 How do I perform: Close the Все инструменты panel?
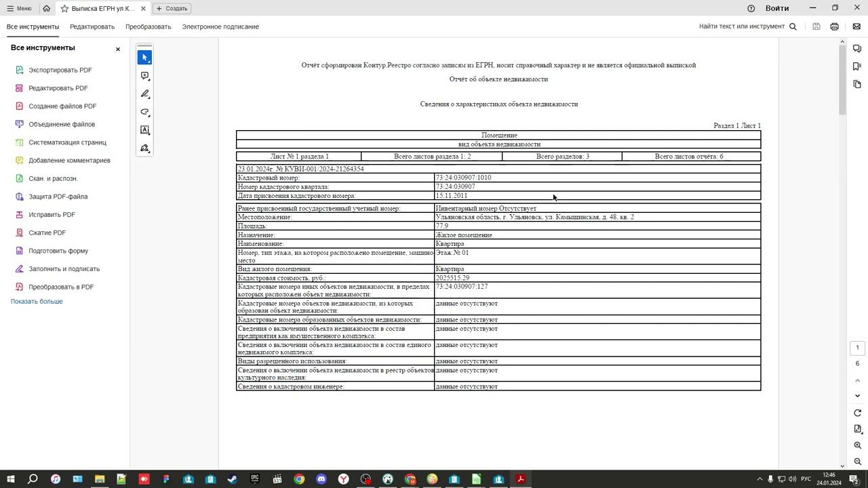tap(118, 49)
